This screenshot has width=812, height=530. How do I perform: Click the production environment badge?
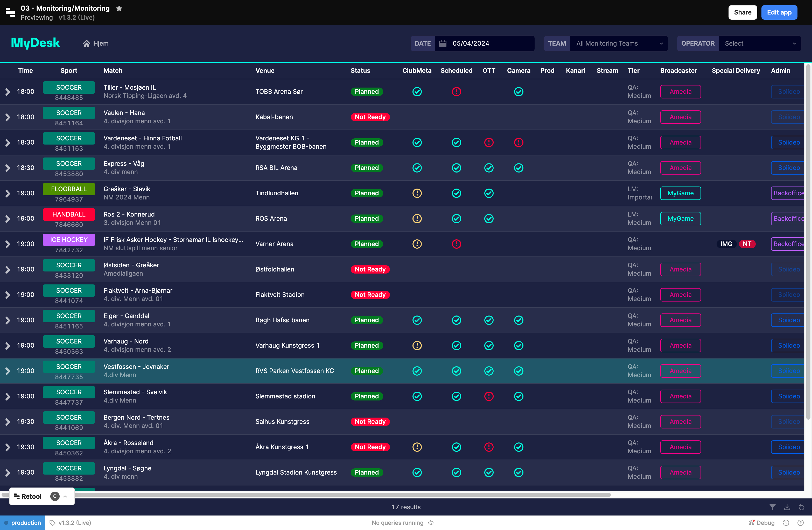[x=23, y=522]
